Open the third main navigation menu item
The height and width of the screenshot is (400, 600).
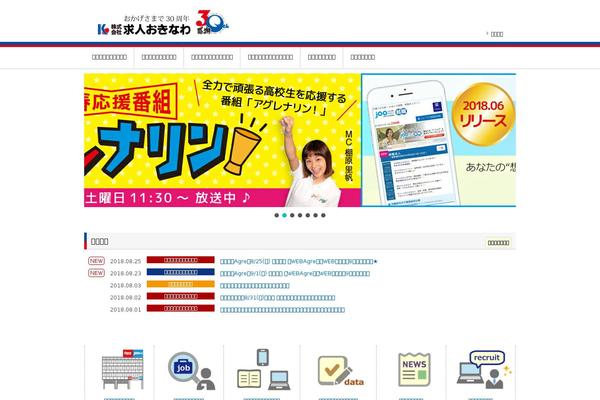point(212,57)
